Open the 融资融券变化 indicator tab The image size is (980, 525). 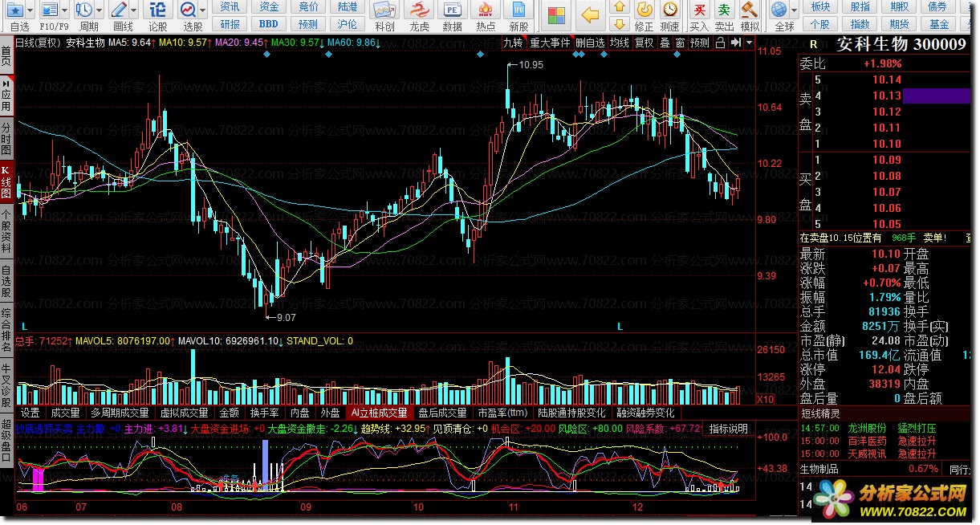[x=645, y=413]
